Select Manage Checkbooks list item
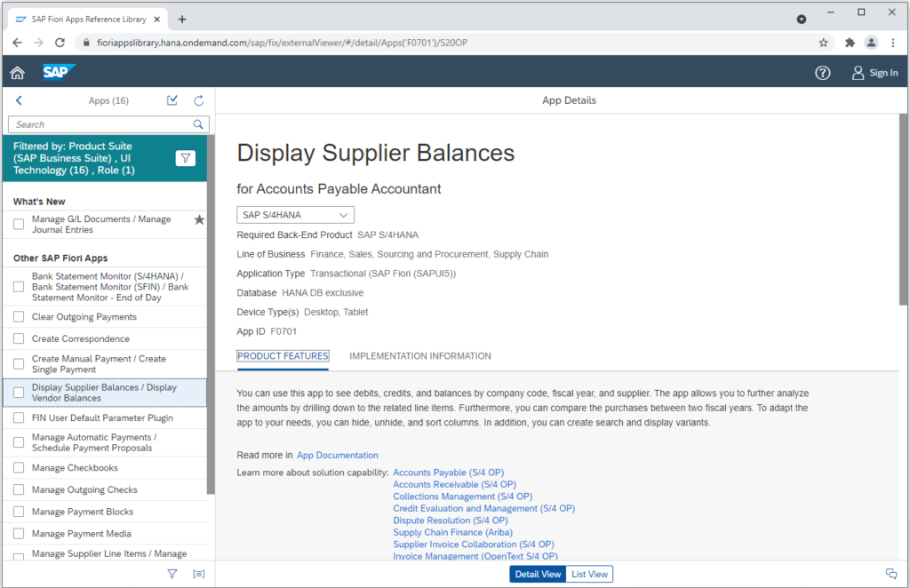Viewport: 910px width, 588px height. pyautogui.click(x=105, y=467)
